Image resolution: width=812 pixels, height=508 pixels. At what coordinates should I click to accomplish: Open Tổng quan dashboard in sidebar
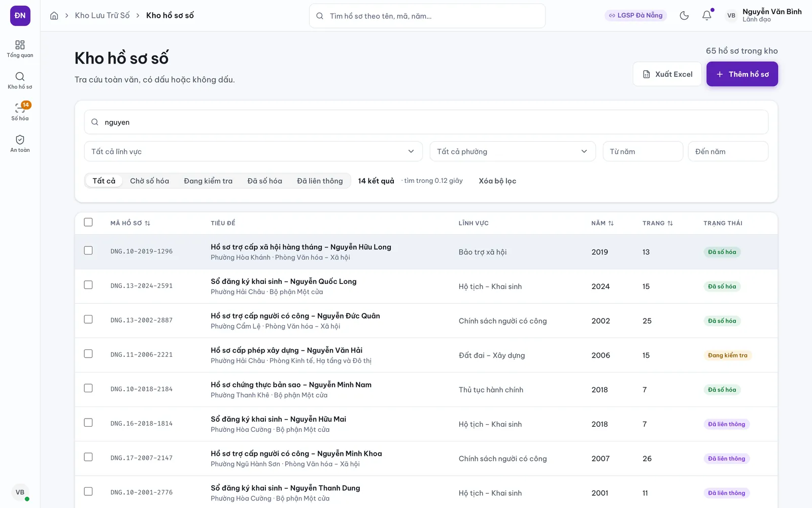pos(20,49)
